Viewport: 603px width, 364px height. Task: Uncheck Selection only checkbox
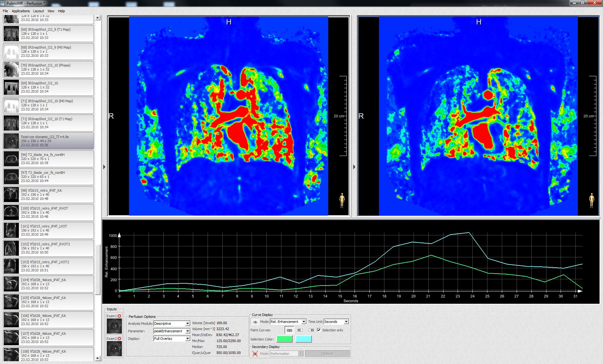[x=319, y=330]
